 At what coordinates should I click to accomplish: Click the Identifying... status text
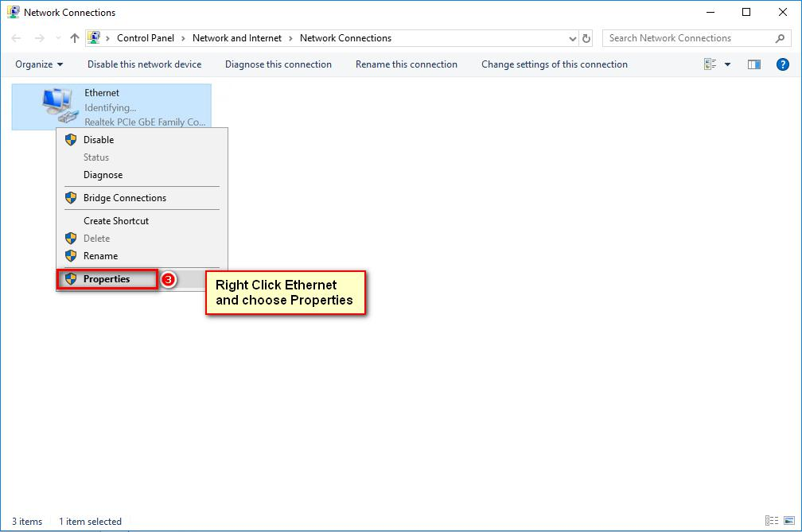(111, 108)
